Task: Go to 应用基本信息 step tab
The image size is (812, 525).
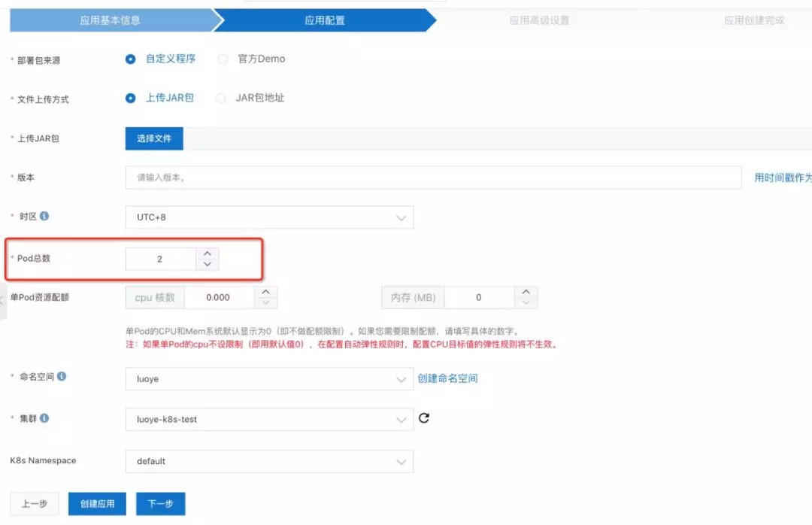Action: (x=111, y=20)
